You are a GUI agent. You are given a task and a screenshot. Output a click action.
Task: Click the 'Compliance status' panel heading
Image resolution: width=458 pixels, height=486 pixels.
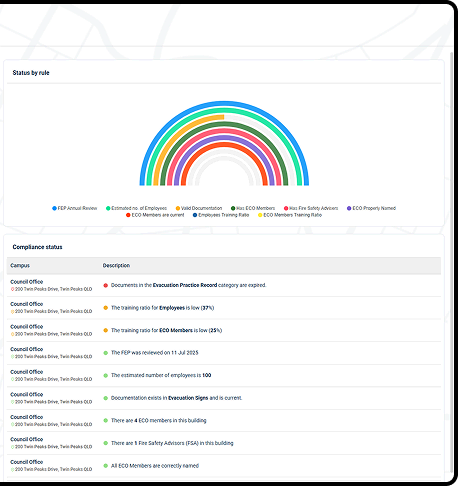tap(37, 247)
